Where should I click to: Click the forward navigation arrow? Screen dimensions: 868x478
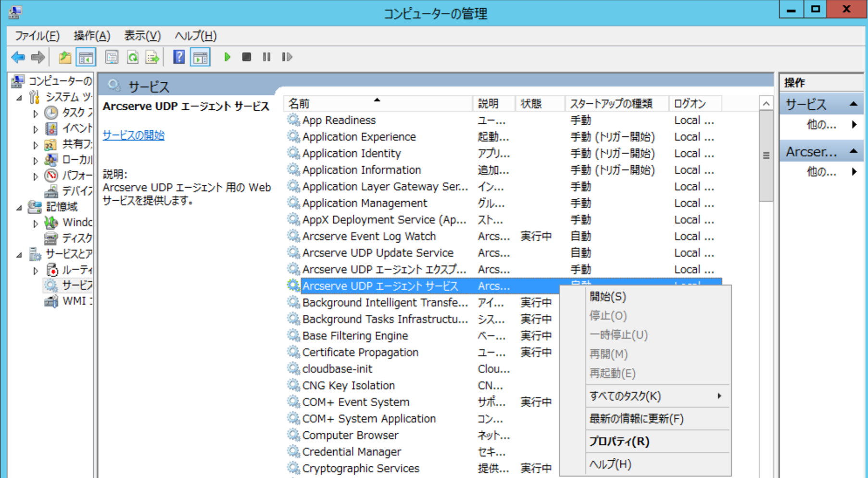click(x=37, y=57)
